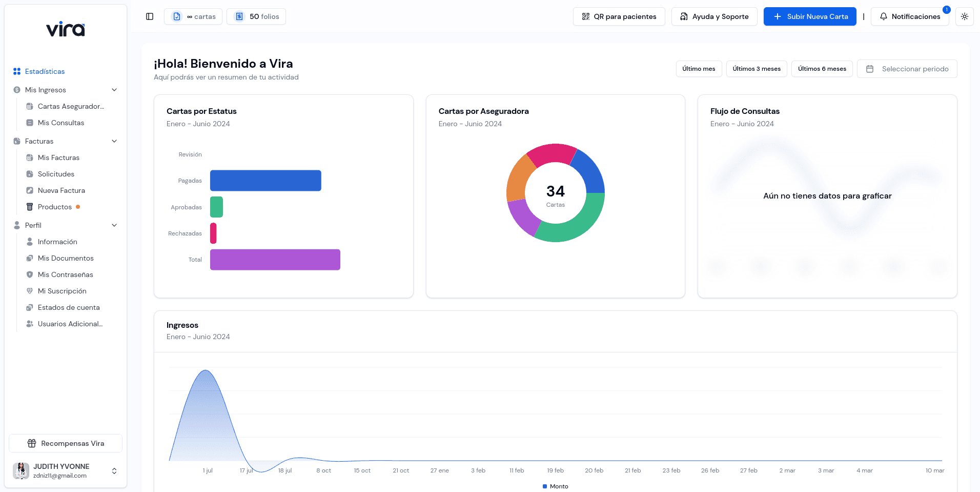This screenshot has height=492, width=980.
Task: Click zdniz11@gmail.com email text
Action: tap(60, 476)
